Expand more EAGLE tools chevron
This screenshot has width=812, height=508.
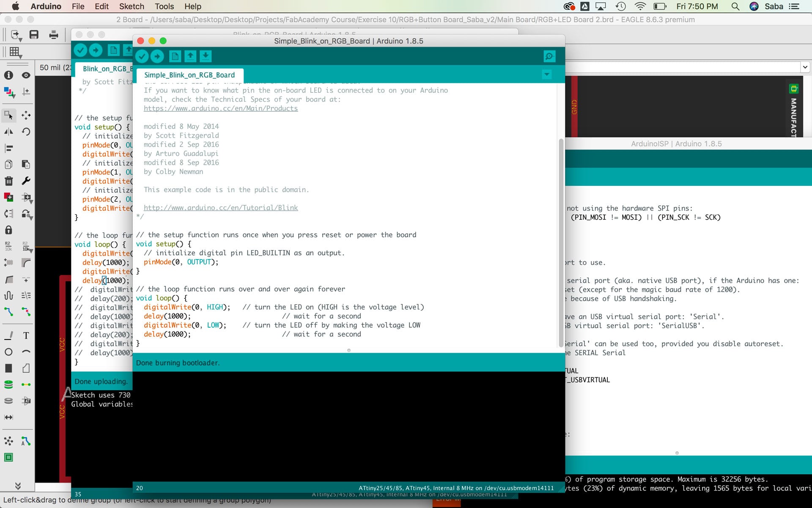[x=18, y=486]
